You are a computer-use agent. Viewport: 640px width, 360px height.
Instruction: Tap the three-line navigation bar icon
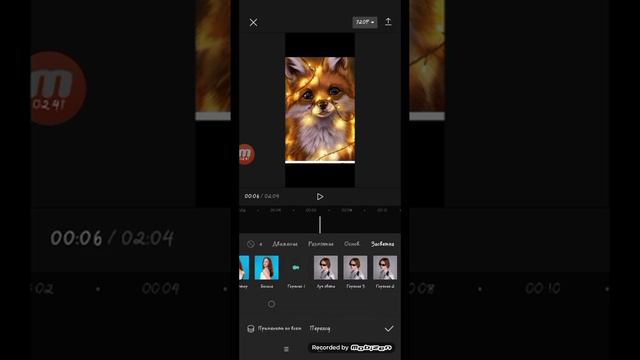click(x=286, y=349)
